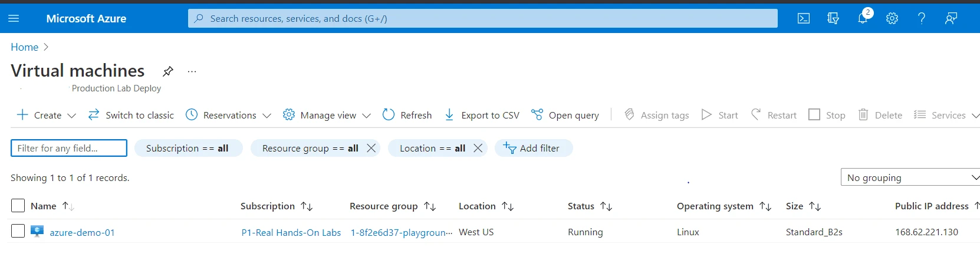The image size is (980, 260).
Task: Click the Showing 1 to 1 records text
Action: click(70, 177)
